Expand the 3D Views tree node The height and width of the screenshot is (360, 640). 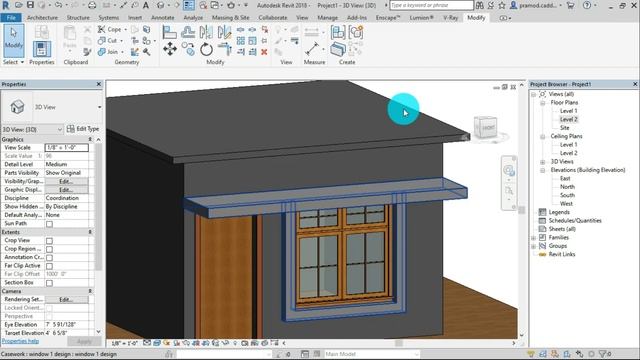(x=543, y=162)
